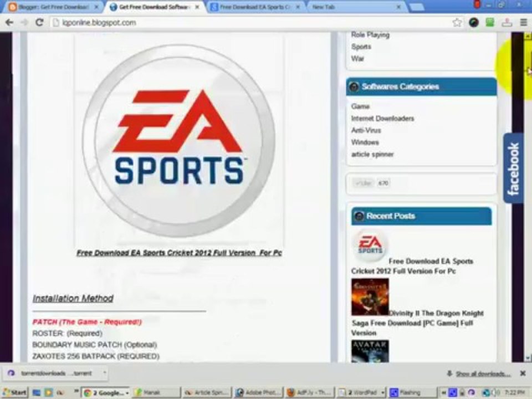The width and height of the screenshot is (532, 399).
Task: Click the EA Sports recent post thumbnail
Action: point(370,246)
